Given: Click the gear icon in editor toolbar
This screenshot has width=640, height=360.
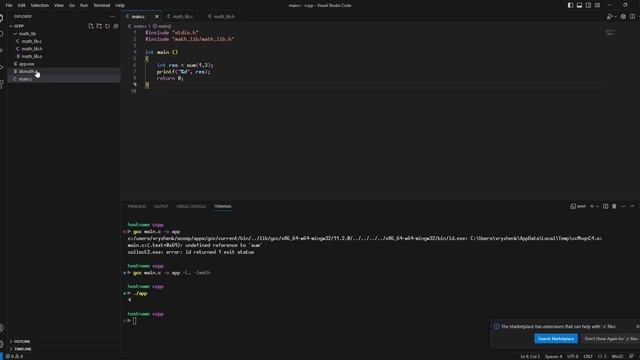Looking at the screenshot, I should click(x=623, y=16).
